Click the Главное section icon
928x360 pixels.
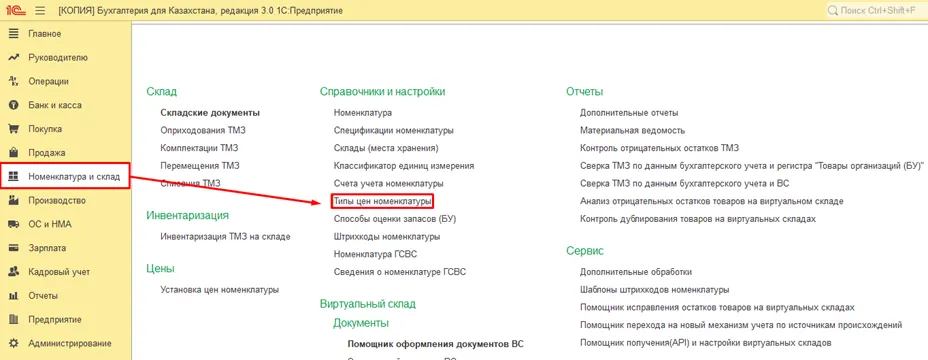point(14,34)
